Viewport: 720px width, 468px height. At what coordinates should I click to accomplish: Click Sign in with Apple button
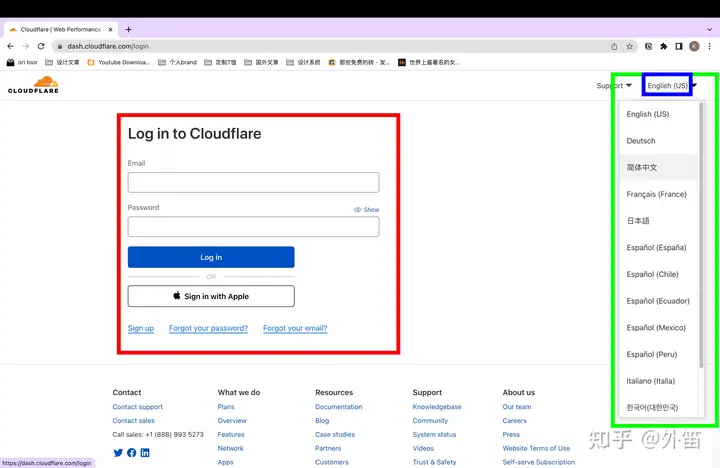click(211, 296)
